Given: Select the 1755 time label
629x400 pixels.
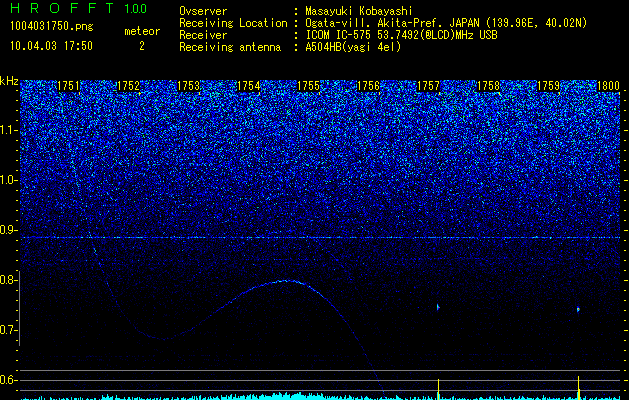Looking at the screenshot, I should (x=308, y=86).
